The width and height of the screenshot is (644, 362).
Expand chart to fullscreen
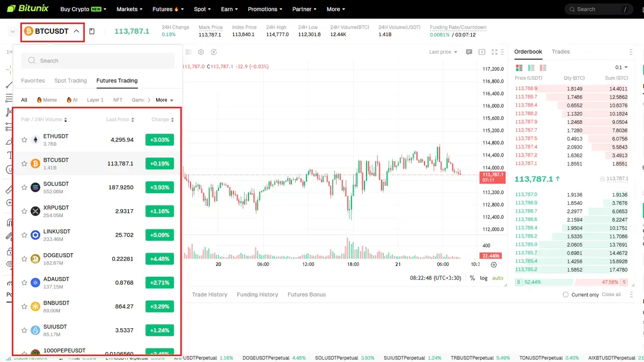pyautogui.click(x=494, y=52)
